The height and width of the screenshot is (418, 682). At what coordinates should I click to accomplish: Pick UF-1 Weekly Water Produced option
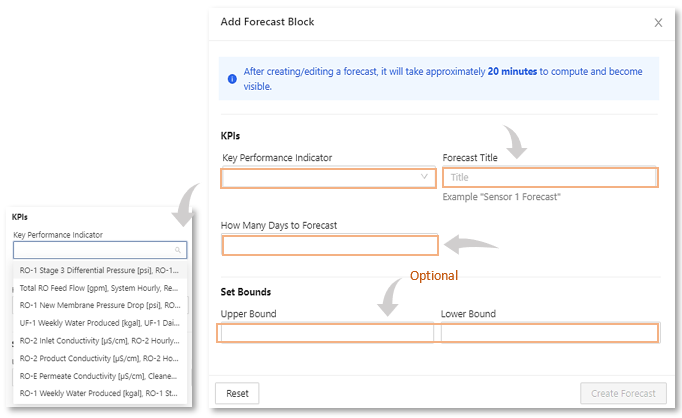tap(99, 322)
